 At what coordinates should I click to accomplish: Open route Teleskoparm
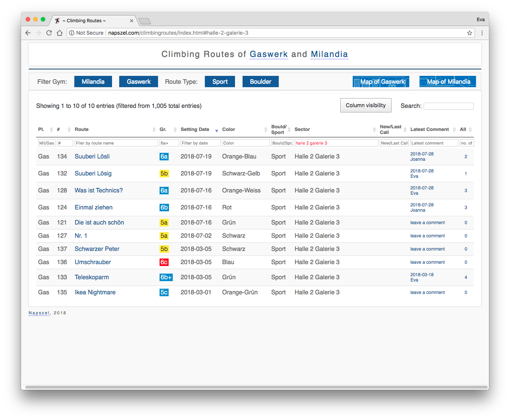click(x=92, y=277)
